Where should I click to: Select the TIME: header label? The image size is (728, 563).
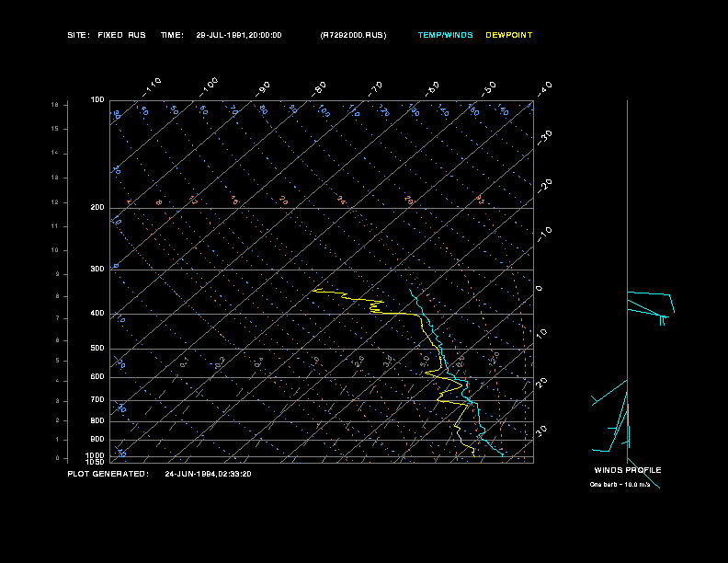[x=172, y=35]
